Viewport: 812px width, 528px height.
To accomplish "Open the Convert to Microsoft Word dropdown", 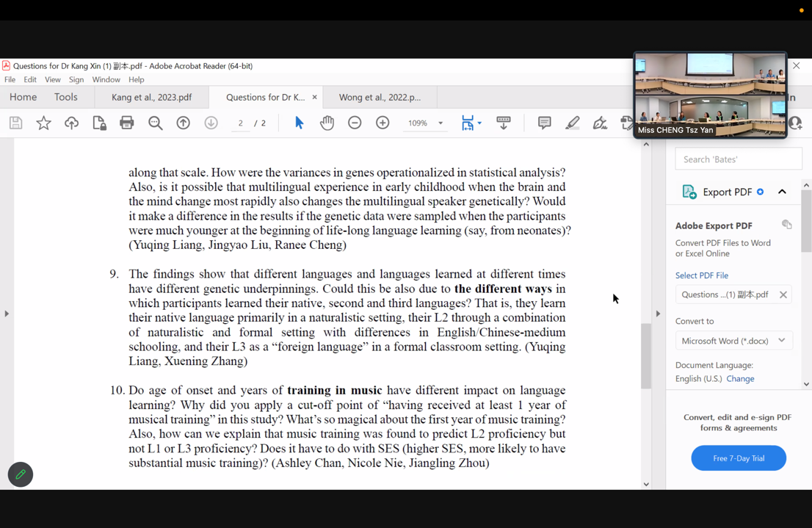I will click(733, 340).
